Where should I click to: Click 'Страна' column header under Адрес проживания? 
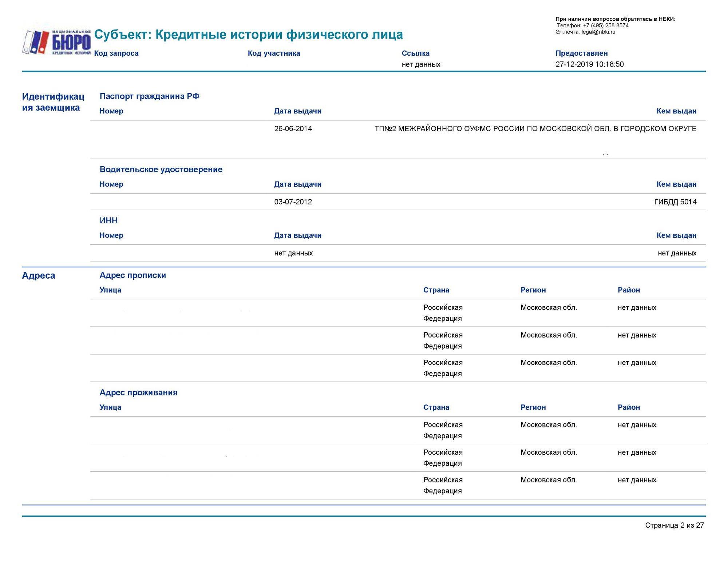[x=436, y=407]
